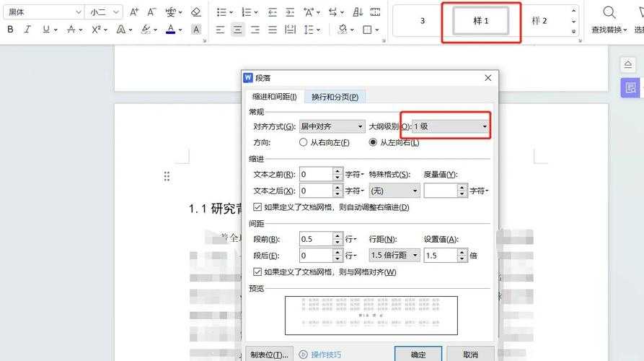Apply distributed alignment

click(290, 30)
